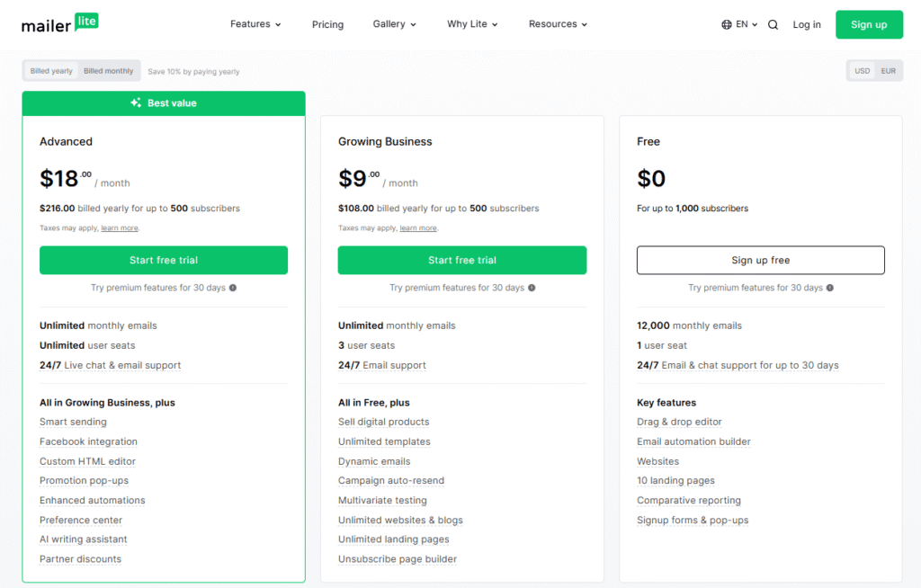Viewport: 921px width, 588px height.
Task: Click Unlimited websites & blogs feature
Action: [400, 521]
